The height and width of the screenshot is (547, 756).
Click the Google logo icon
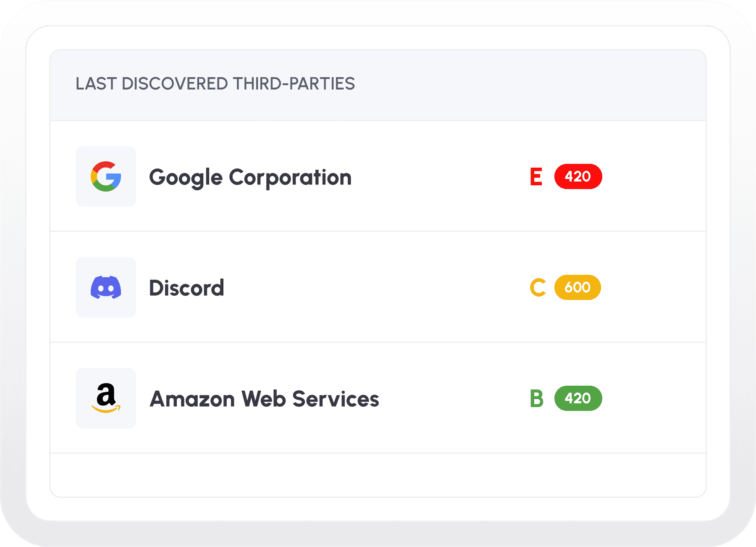click(x=106, y=176)
